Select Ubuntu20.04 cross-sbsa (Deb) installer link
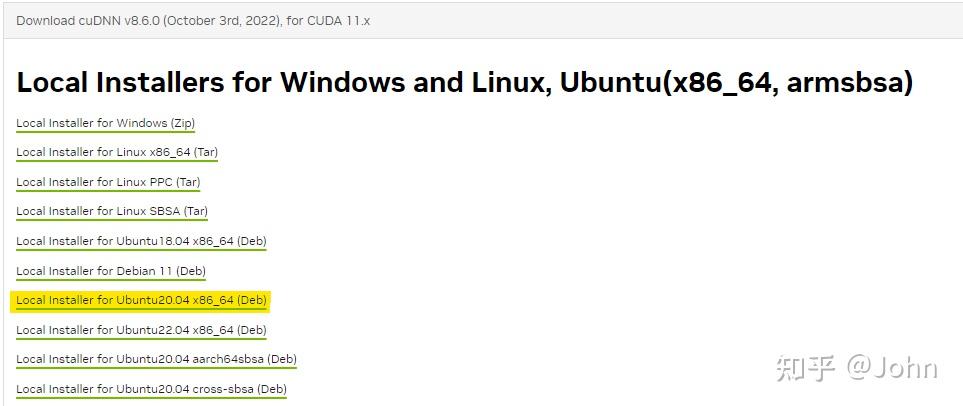Screen dimensions: 963x406 click(151, 389)
